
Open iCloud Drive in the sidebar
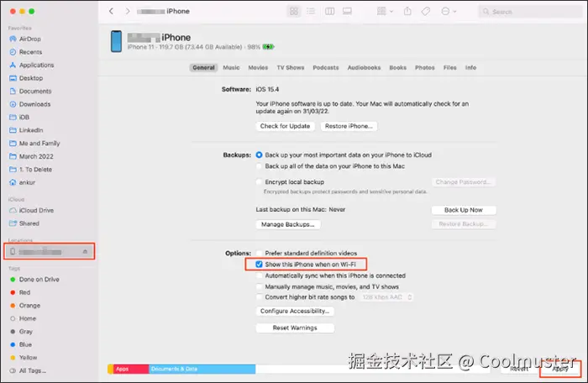[x=31, y=211]
